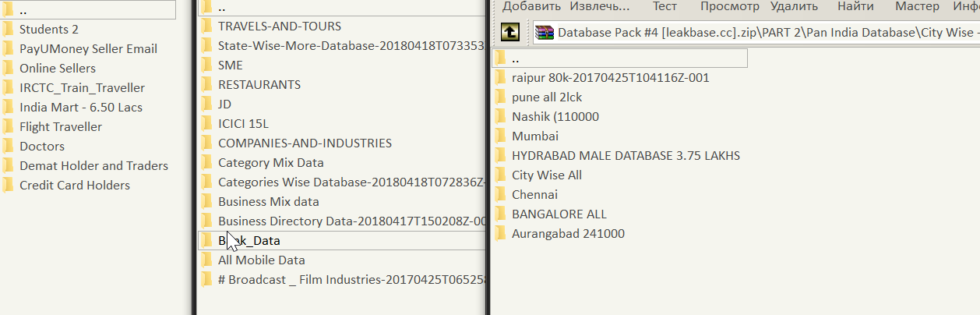
Task: Click the folder icon beside 'Online Sellers'
Action: click(8, 69)
